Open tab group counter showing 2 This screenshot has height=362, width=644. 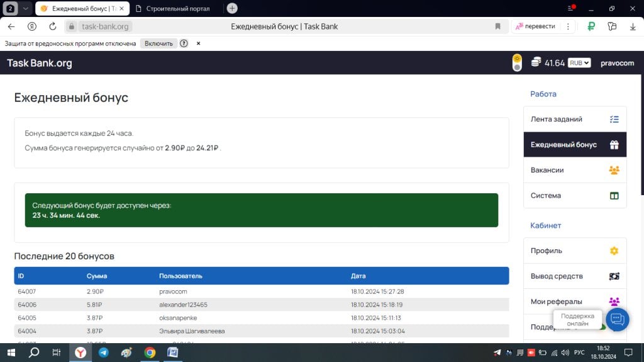pyautogui.click(x=11, y=8)
